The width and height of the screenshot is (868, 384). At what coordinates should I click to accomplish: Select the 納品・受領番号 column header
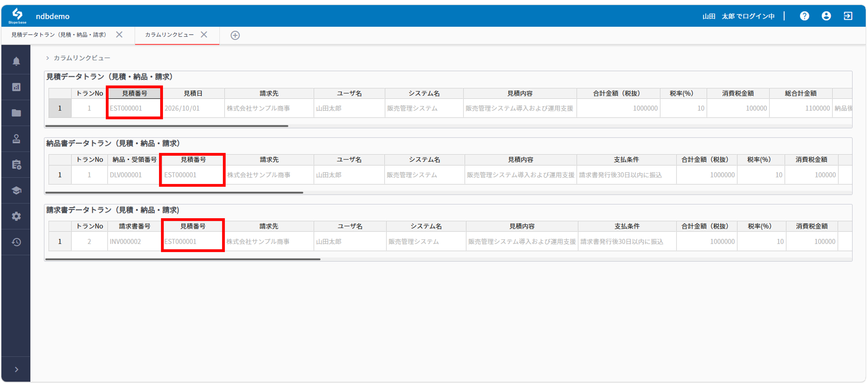click(x=134, y=160)
